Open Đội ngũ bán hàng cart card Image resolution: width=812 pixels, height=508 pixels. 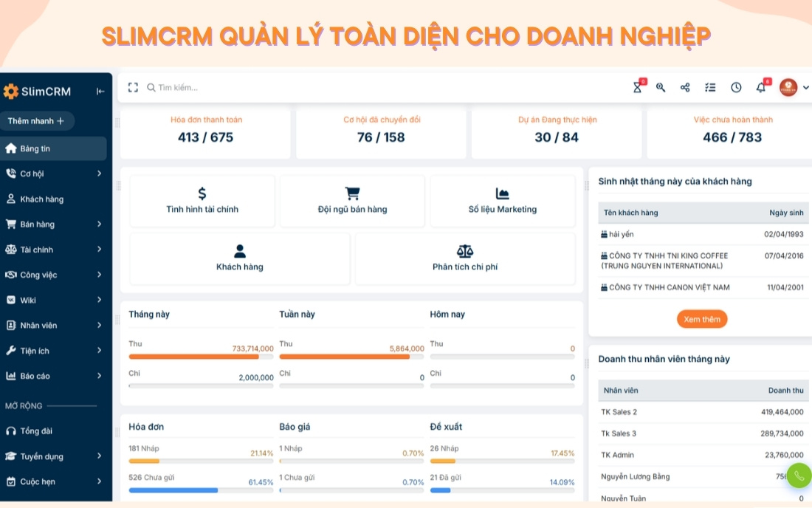coord(352,201)
